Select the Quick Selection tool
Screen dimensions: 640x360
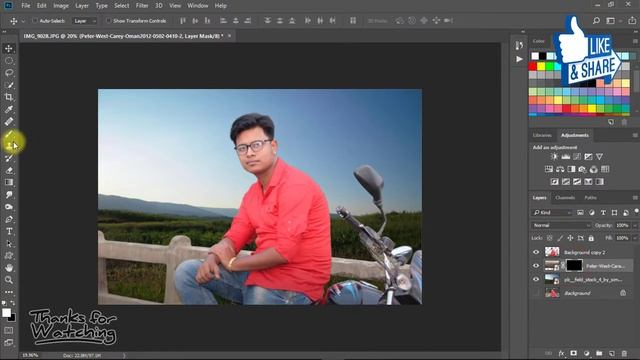coord(9,85)
